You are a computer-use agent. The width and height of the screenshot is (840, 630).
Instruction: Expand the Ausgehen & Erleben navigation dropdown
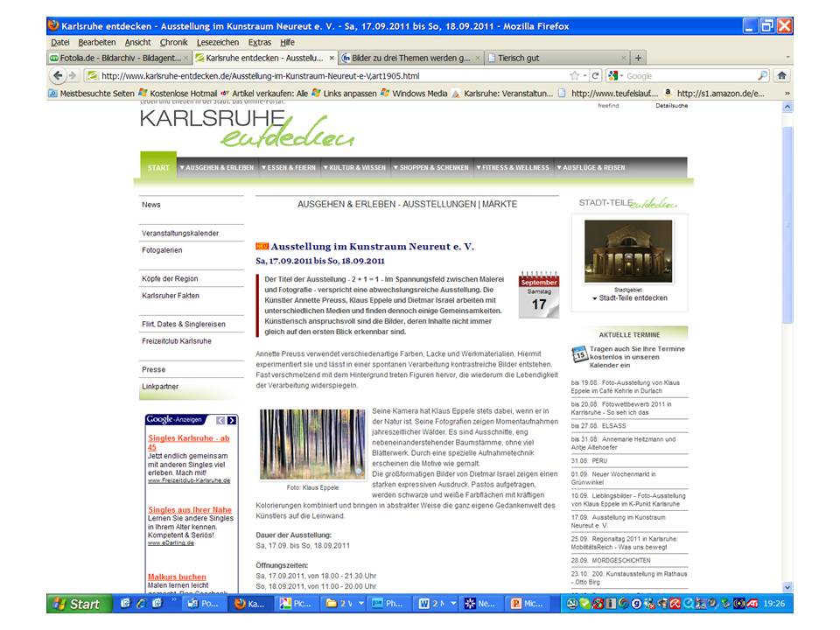(x=216, y=167)
